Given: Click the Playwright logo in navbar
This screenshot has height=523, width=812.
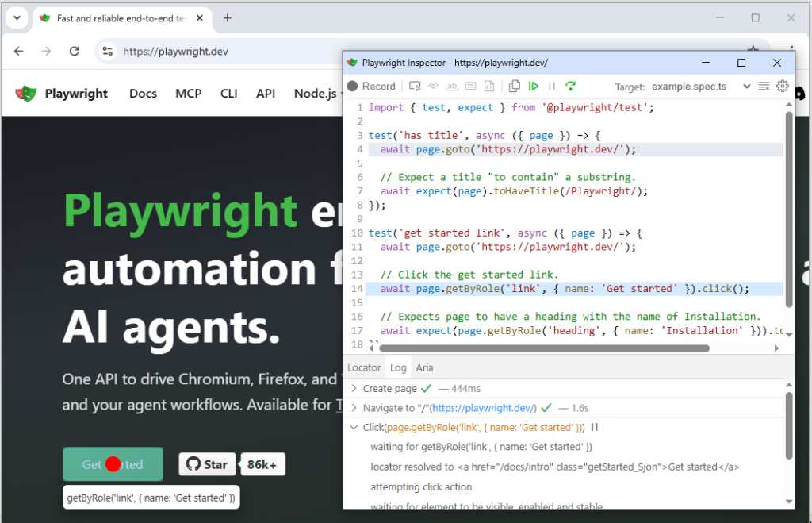Looking at the screenshot, I should [x=61, y=94].
